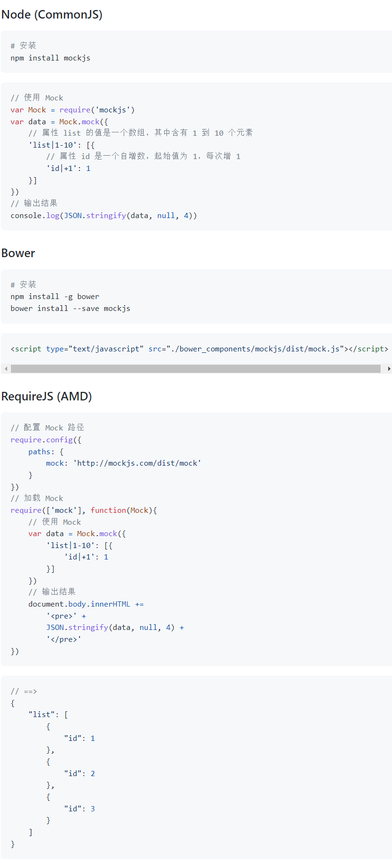The image size is (392, 868).
Task: Click the 'document.body.innerHTML +=' line
Action: click(x=86, y=604)
